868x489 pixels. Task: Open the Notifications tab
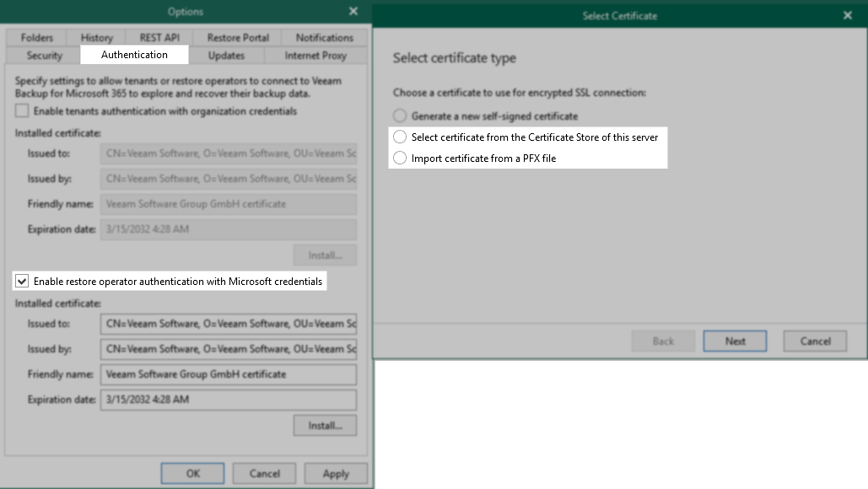pyautogui.click(x=325, y=38)
